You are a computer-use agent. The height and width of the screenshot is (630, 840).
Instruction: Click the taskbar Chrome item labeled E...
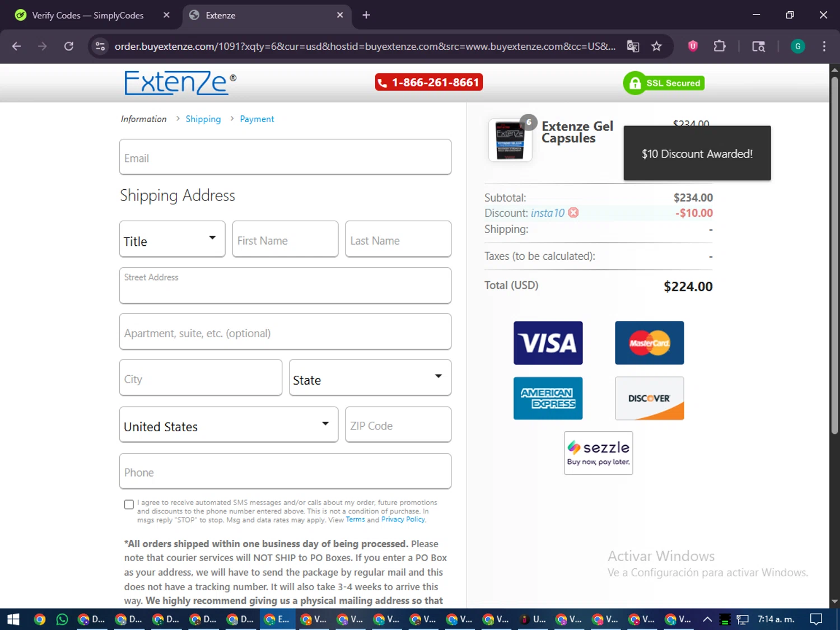tap(278, 619)
